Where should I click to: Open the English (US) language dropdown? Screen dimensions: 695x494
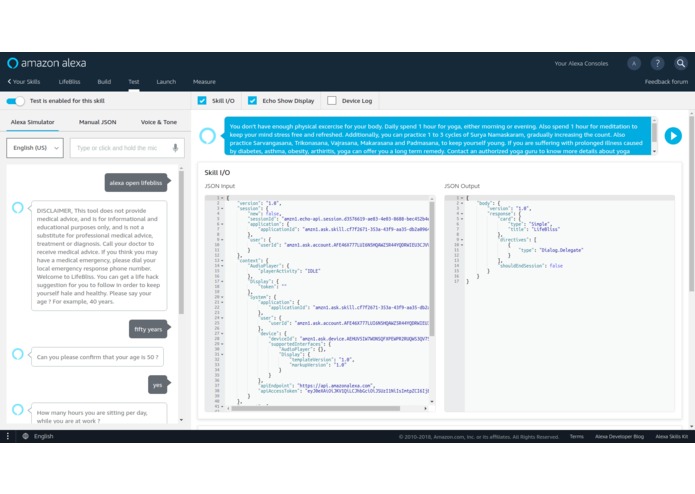[35, 148]
